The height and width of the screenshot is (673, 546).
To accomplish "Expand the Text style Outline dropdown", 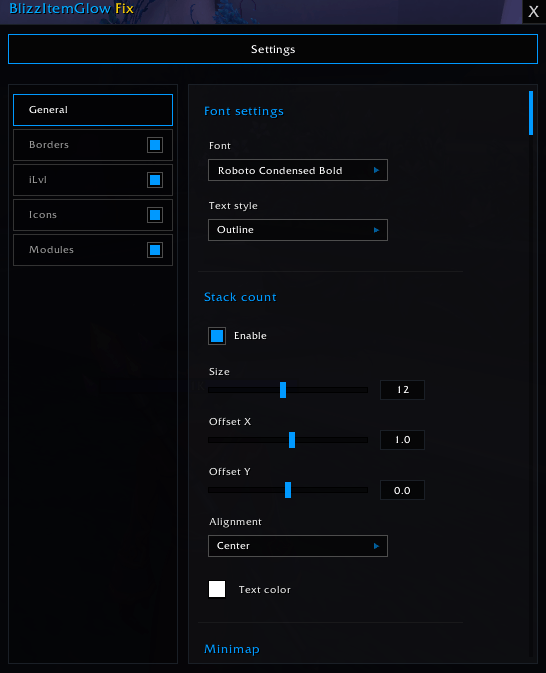I will 298,230.
